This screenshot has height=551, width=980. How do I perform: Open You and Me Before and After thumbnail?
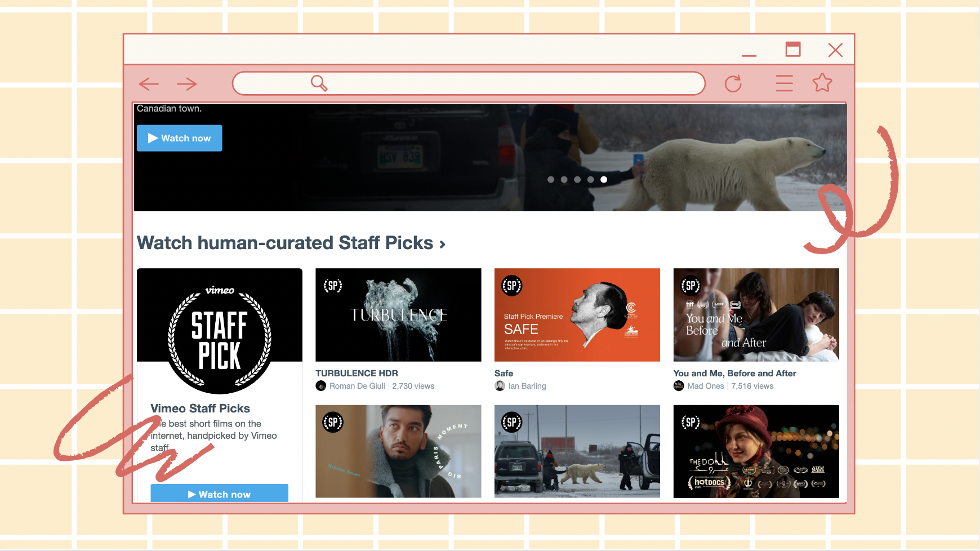point(756,315)
